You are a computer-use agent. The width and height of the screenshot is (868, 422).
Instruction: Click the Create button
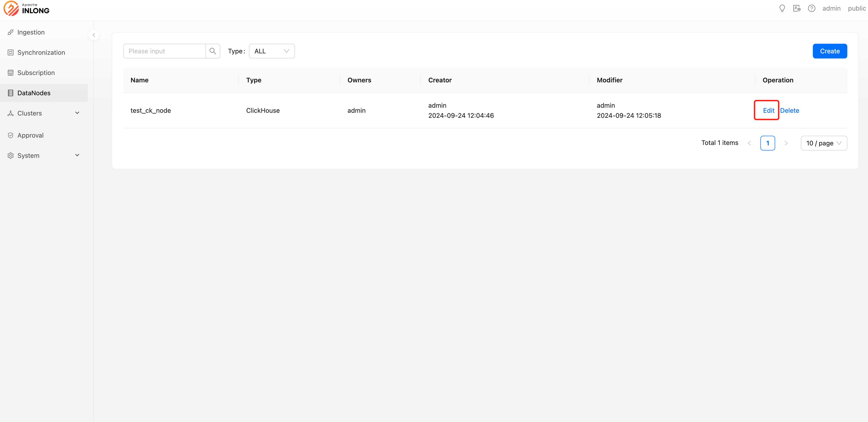830,51
